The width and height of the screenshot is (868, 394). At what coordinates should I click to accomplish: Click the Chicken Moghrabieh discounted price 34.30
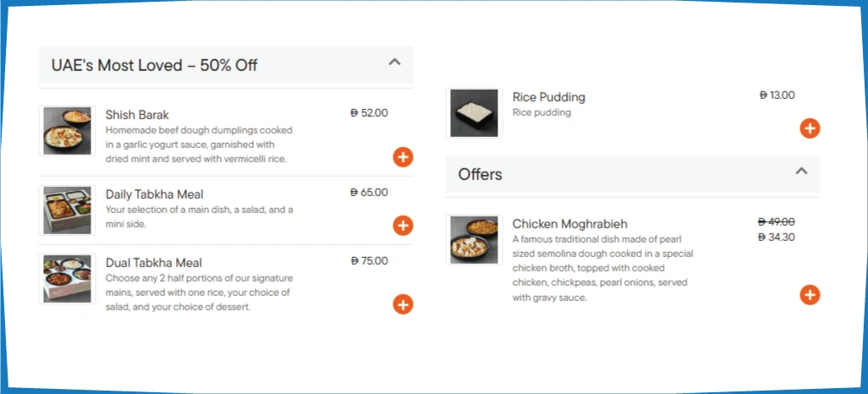pos(776,238)
